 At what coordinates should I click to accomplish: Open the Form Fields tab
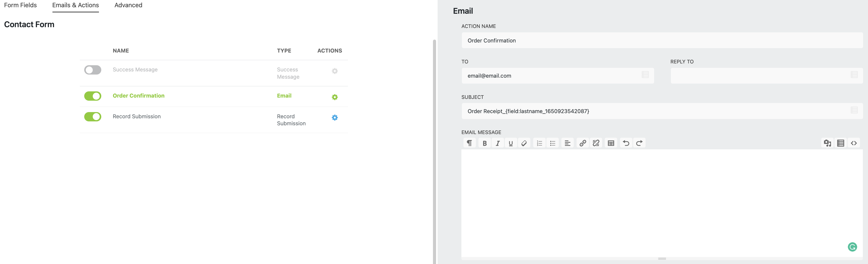click(20, 5)
